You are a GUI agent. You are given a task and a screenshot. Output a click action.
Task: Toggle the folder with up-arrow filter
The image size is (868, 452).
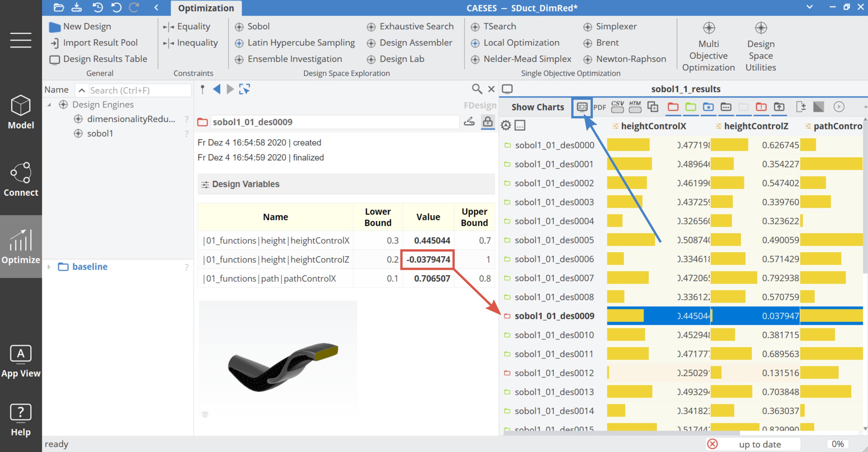(x=779, y=107)
